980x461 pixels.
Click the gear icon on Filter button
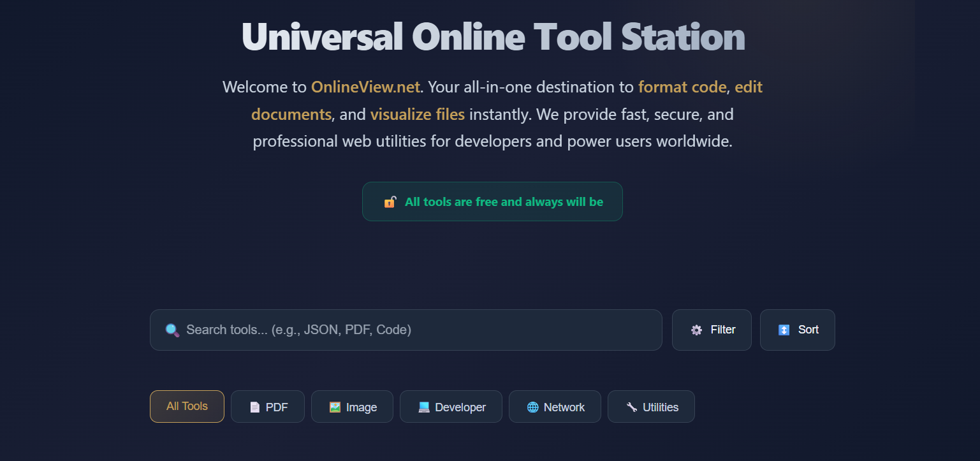click(696, 330)
